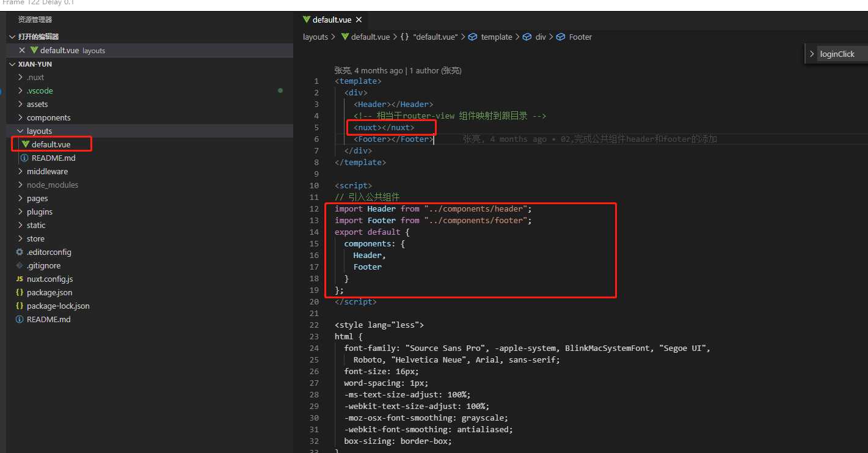Click git modified dot beside .vscode
This screenshot has height=453, width=868.
click(280, 90)
